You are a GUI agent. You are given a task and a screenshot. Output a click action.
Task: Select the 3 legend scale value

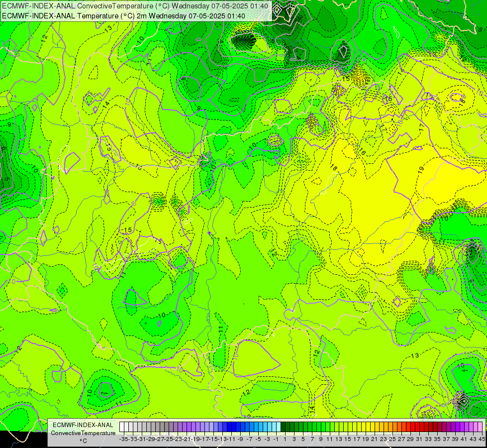(x=294, y=439)
